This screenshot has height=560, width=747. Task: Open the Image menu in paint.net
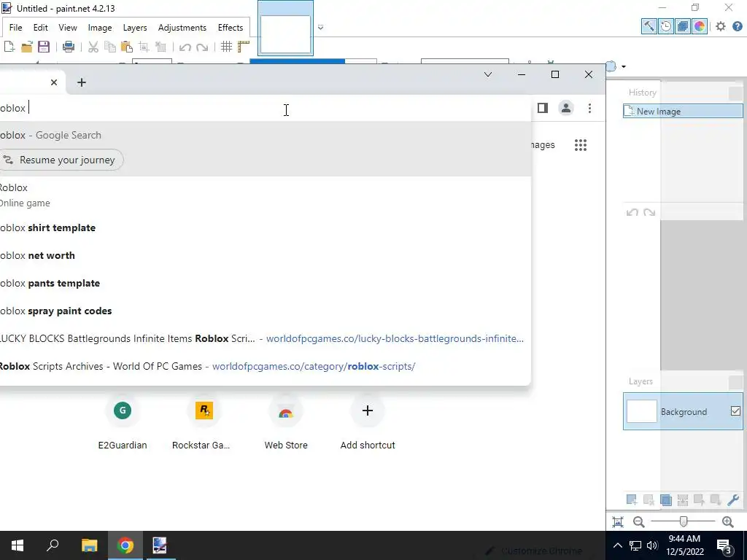click(99, 28)
